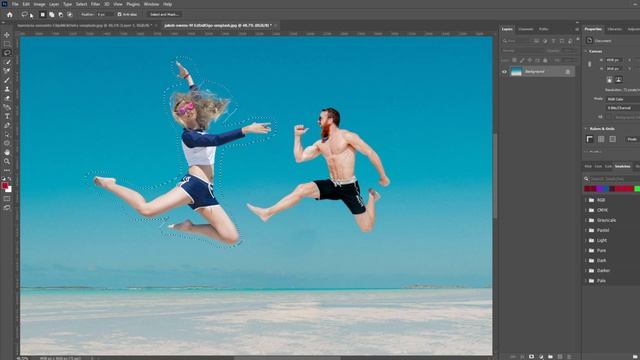Select the Zoom tool

point(7,161)
